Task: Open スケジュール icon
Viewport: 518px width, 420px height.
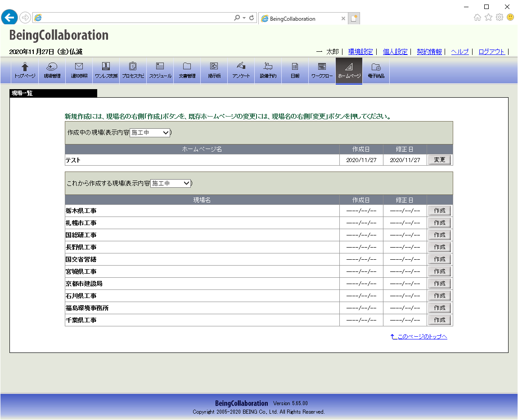Action: click(160, 70)
